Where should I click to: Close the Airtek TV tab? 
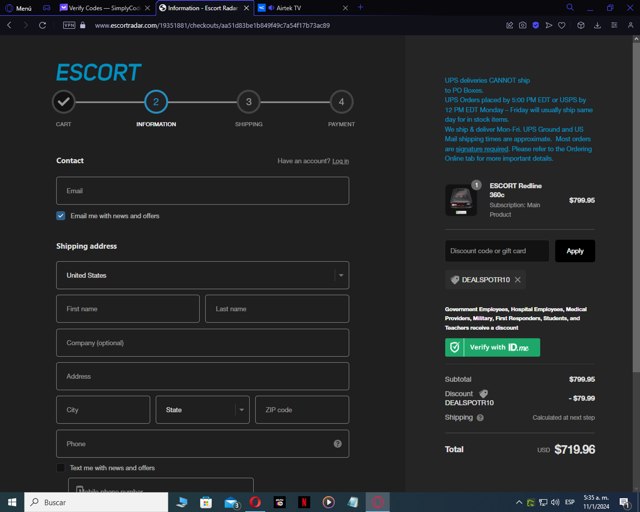point(345,8)
